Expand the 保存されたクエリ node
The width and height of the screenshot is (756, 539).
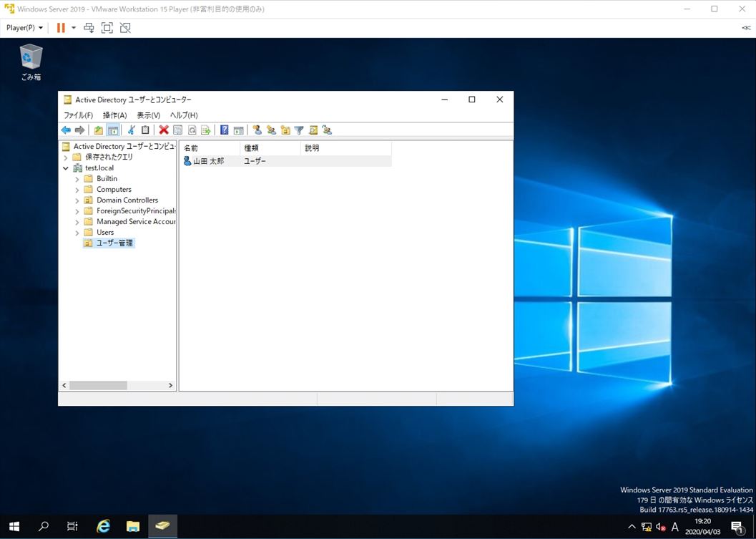click(66, 157)
